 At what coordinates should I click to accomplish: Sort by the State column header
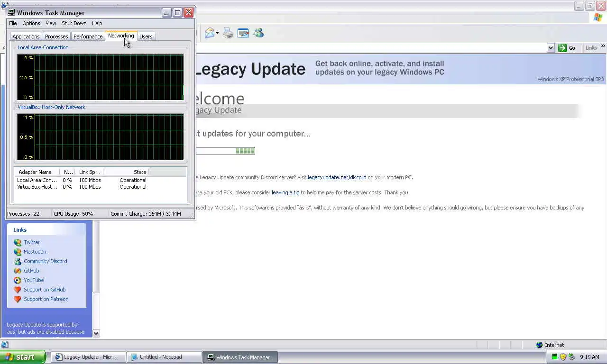tap(126, 172)
